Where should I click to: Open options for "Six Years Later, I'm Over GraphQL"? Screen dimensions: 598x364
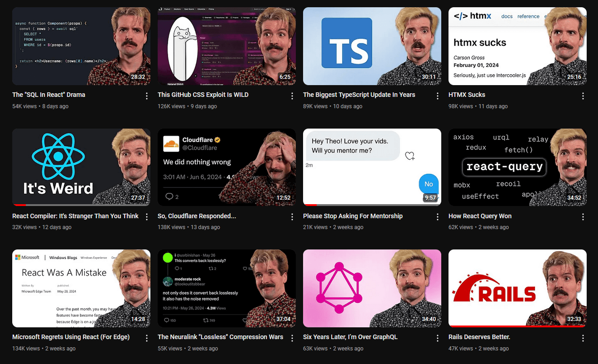point(437,338)
